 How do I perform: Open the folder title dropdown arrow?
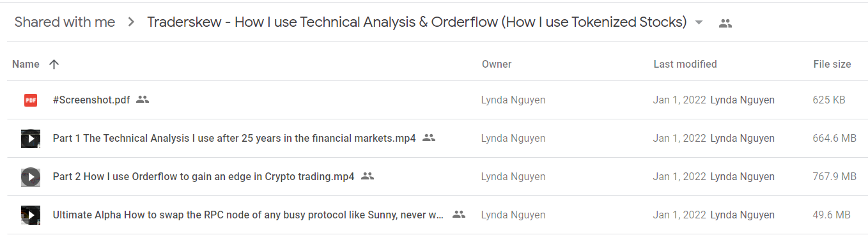pyautogui.click(x=699, y=23)
